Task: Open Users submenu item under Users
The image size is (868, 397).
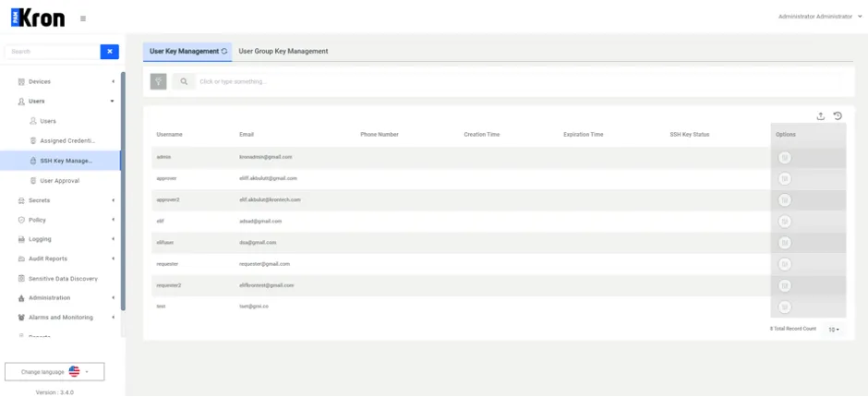Action: click(48, 121)
